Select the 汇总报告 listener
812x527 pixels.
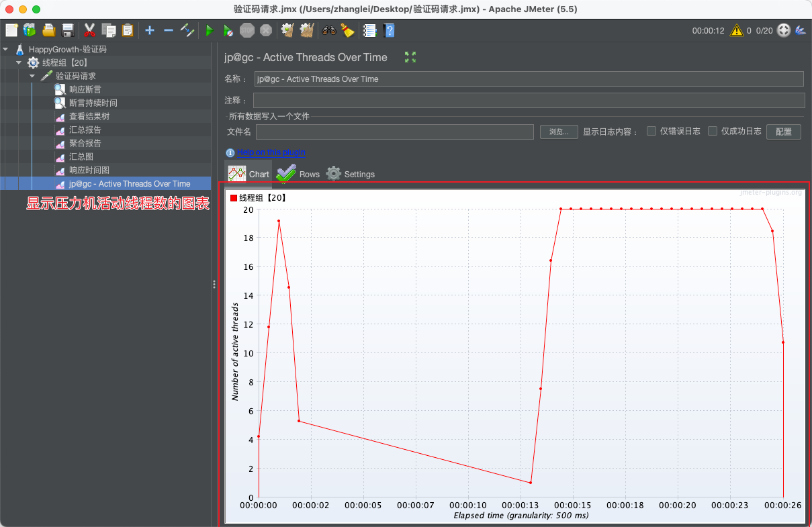[85, 130]
